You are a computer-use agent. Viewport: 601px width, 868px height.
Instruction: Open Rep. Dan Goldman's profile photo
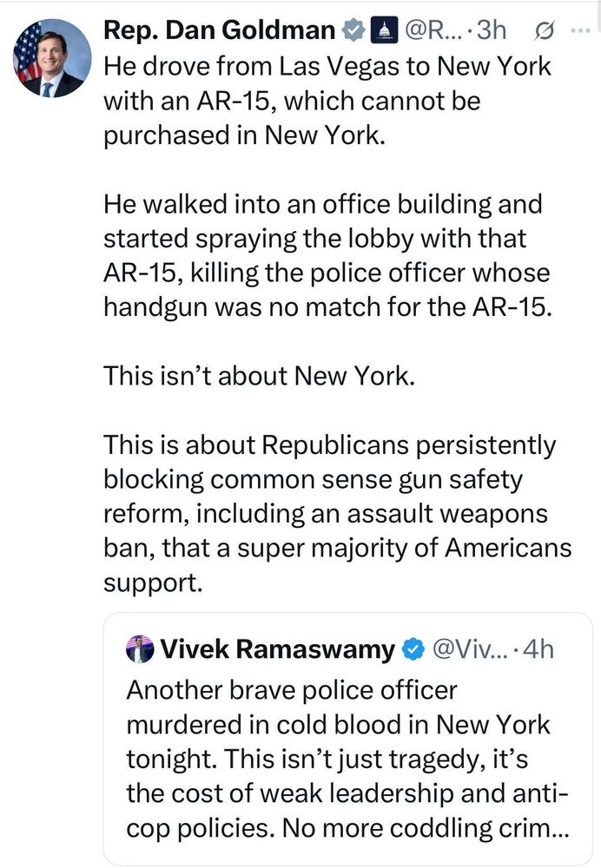(52, 58)
